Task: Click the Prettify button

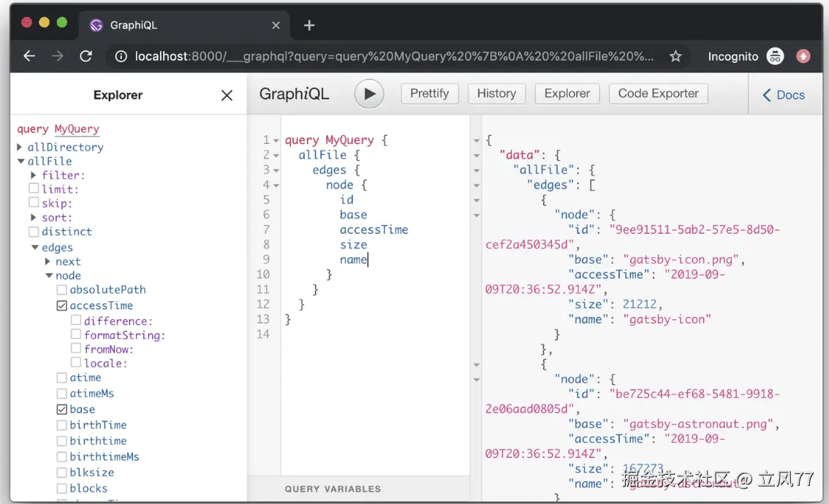Action: click(429, 93)
